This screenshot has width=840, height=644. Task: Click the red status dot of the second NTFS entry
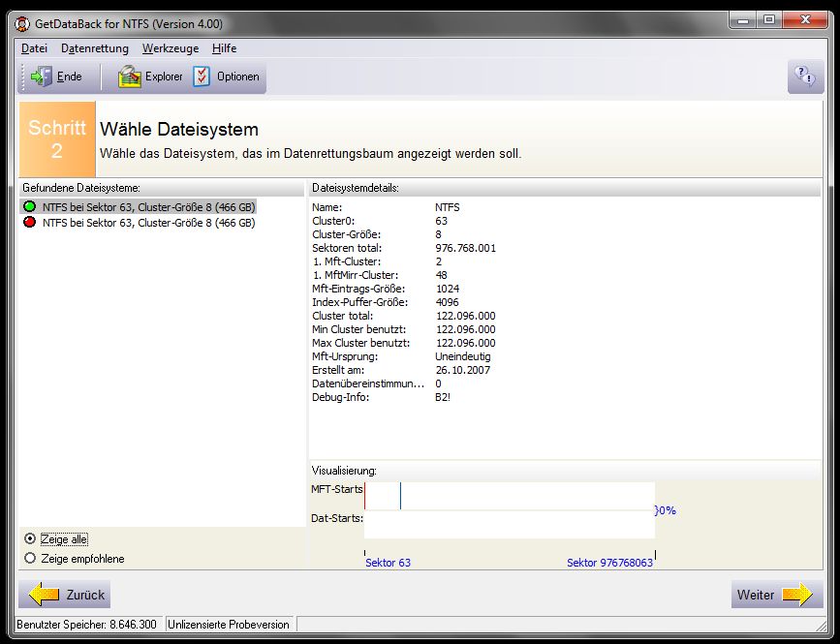click(x=29, y=222)
